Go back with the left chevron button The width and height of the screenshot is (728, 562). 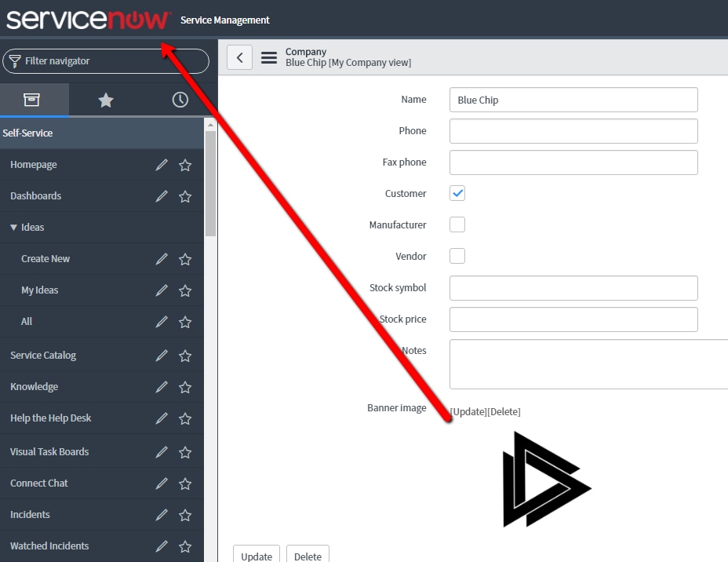tap(239, 57)
